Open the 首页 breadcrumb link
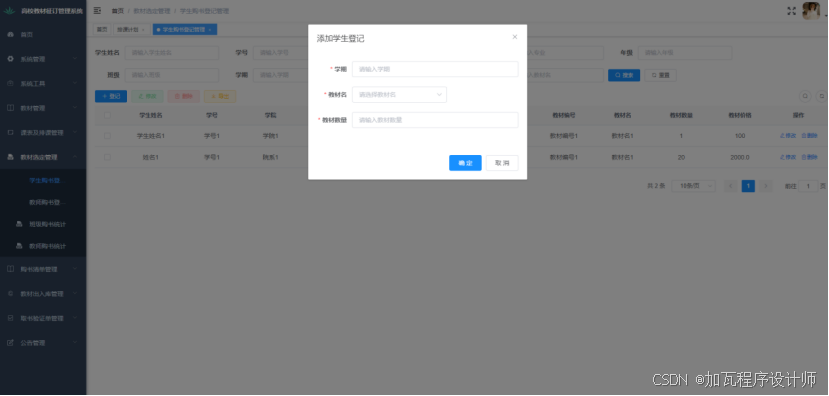The image size is (829, 396). [117, 11]
